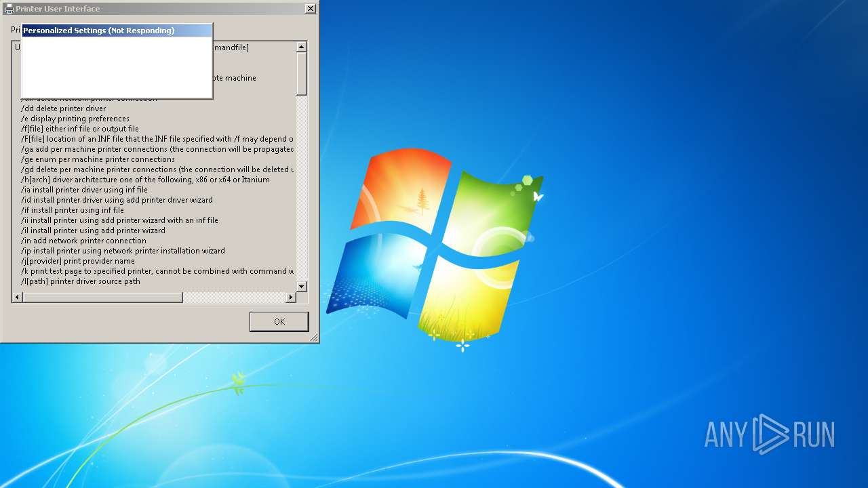Click the printer icon in the title bar

(9, 9)
